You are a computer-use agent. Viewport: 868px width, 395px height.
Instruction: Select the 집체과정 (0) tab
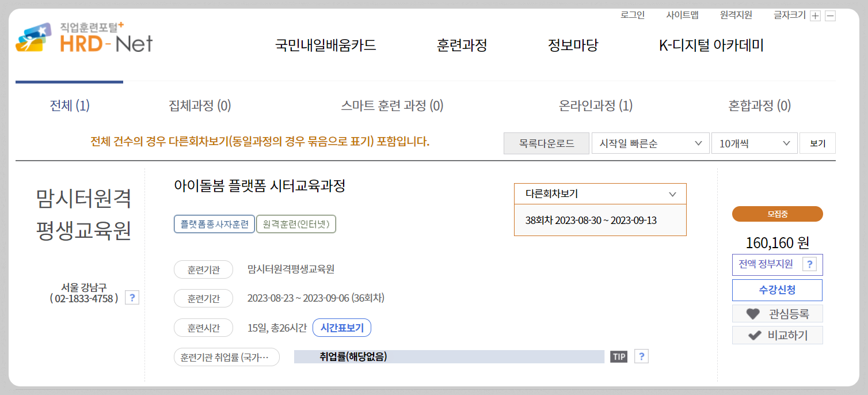click(x=200, y=106)
